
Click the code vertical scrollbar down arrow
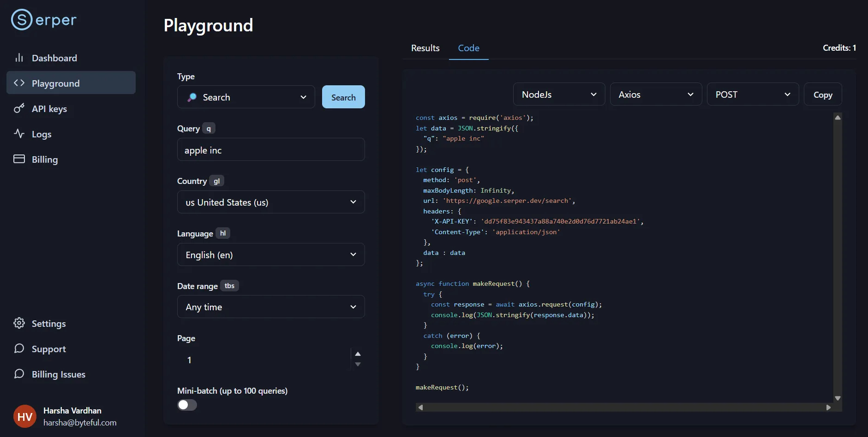click(838, 398)
